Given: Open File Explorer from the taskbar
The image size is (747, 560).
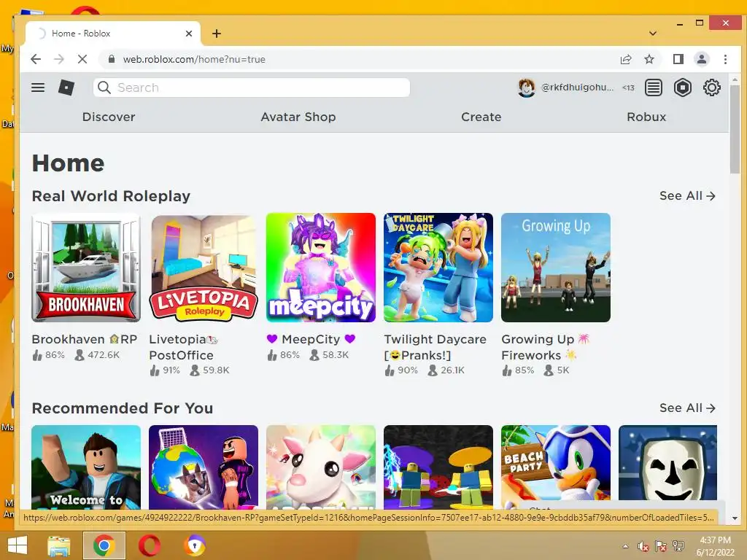Looking at the screenshot, I should point(59,545).
